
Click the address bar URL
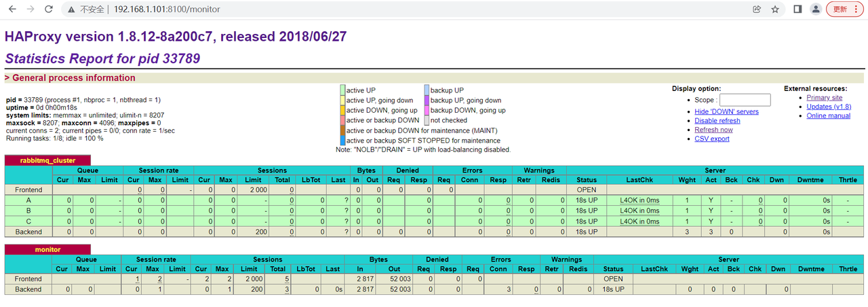pyautogui.click(x=166, y=10)
